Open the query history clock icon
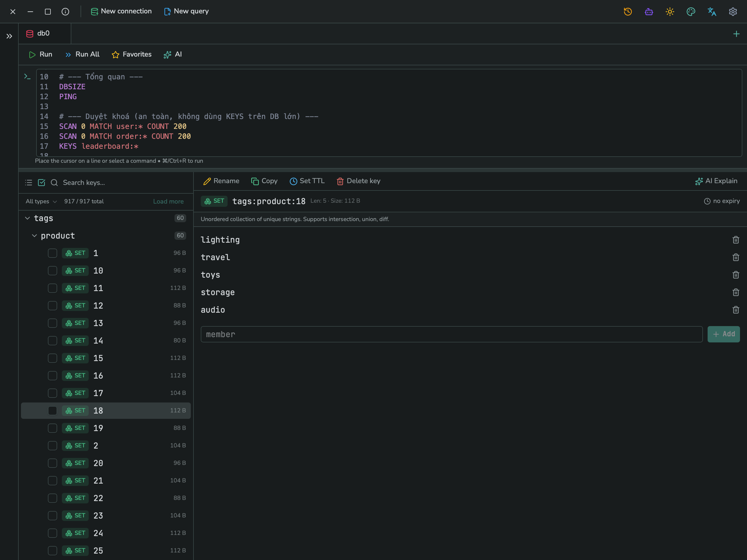 628,11
